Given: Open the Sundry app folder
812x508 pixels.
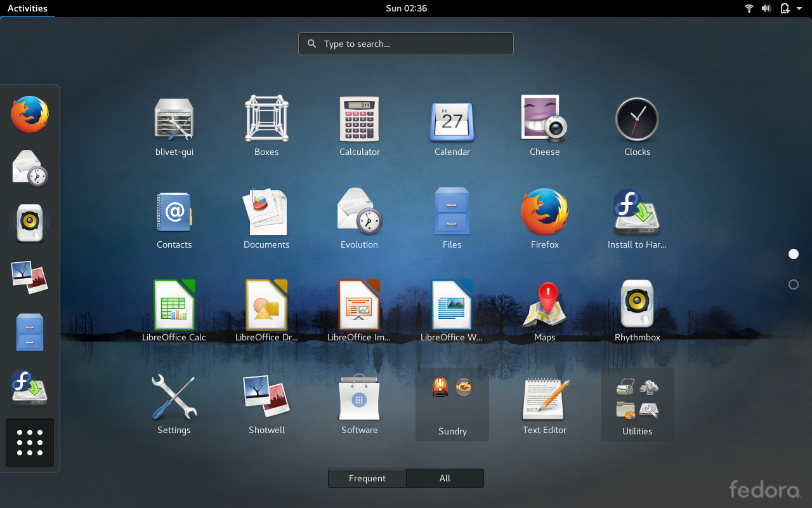Looking at the screenshot, I should tap(452, 404).
